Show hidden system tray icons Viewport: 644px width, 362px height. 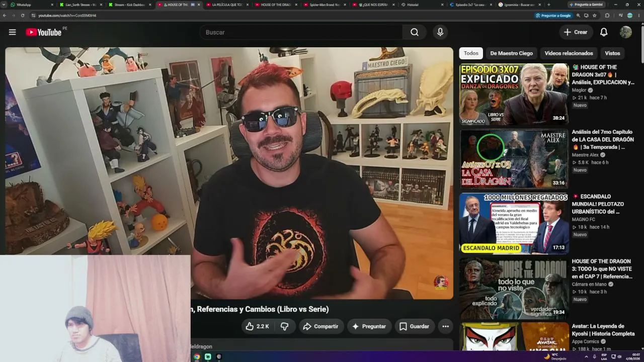point(586,356)
